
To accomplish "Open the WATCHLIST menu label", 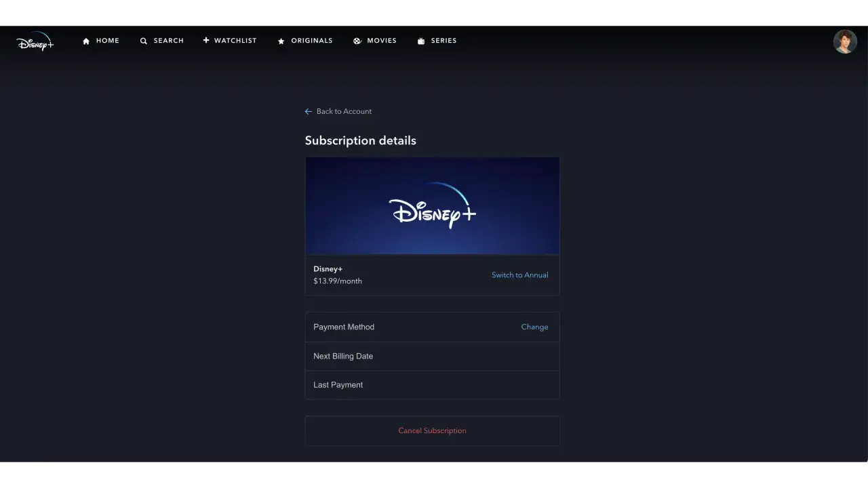I will pyautogui.click(x=235, y=41).
